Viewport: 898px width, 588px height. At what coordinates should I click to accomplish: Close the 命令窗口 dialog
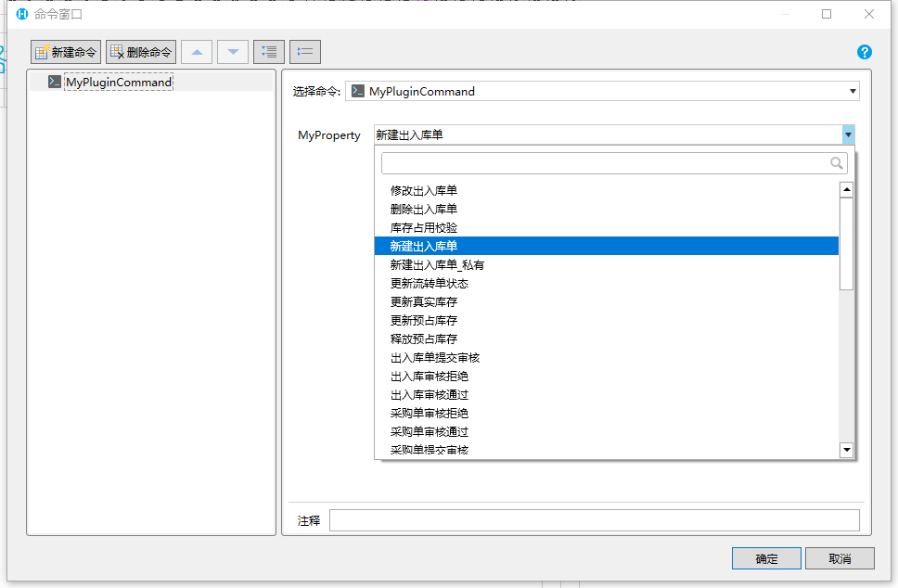coord(869,14)
